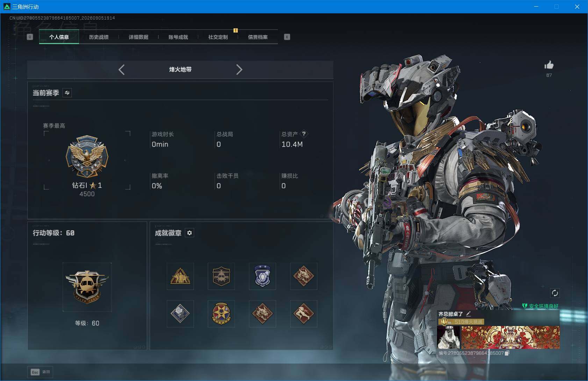The width and height of the screenshot is (588, 381).
Task: Click the CN UID text at top left
Action: click(62, 18)
